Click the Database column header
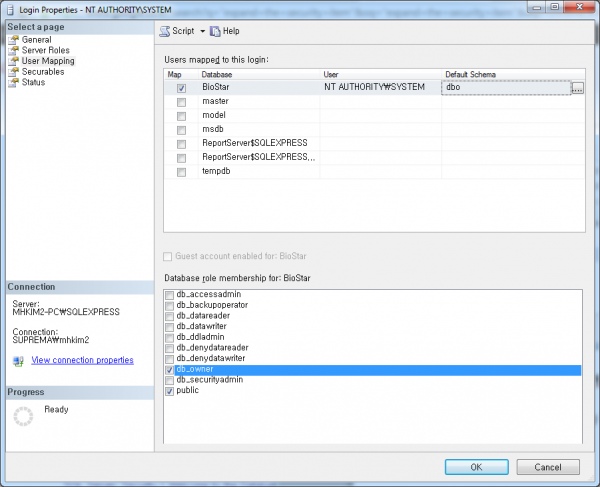 [217, 74]
